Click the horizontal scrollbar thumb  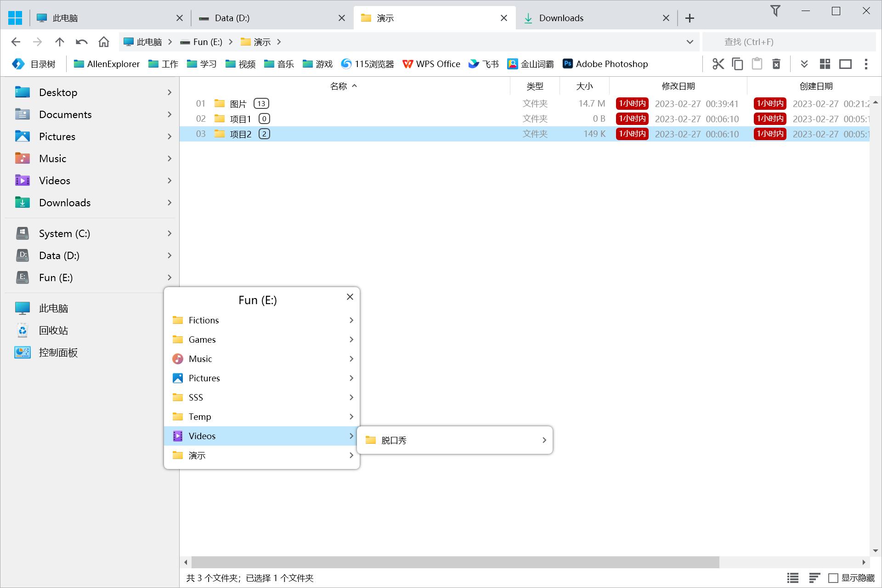click(x=455, y=562)
